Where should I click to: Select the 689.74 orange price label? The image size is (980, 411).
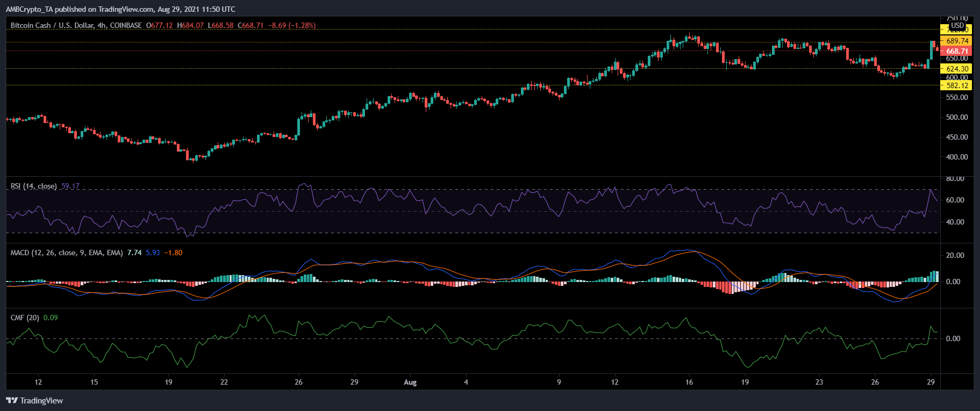coord(957,41)
